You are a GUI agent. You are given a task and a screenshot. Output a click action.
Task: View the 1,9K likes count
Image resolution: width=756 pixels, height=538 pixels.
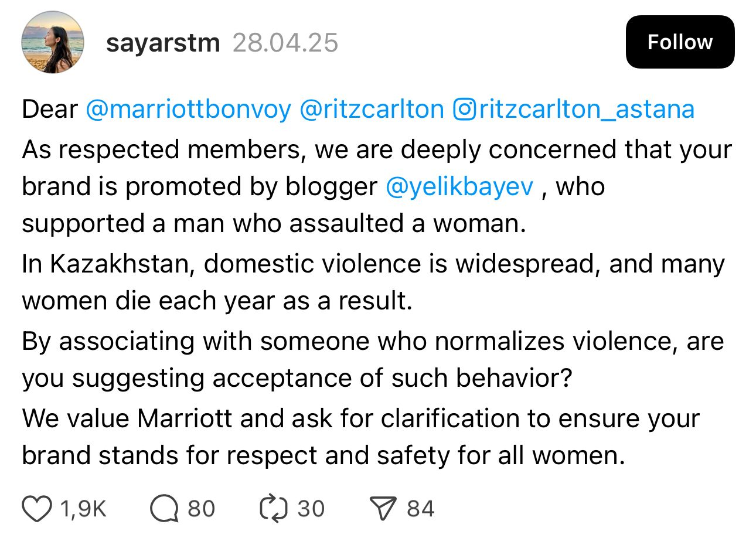(x=84, y=508)
